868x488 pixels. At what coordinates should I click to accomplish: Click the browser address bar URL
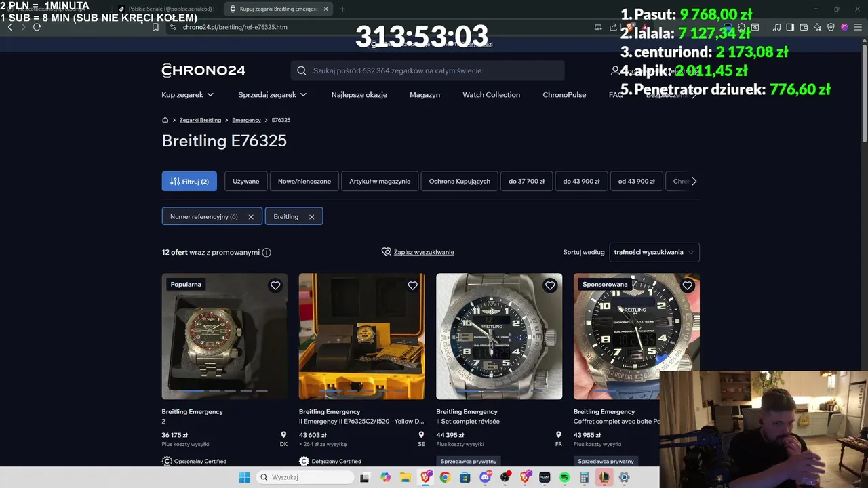pos(235,27)
